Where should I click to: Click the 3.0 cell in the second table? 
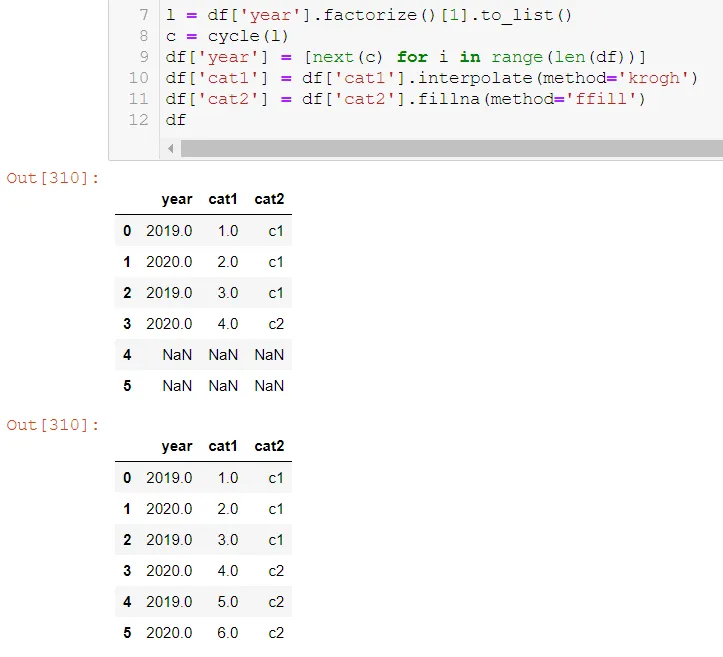click(228, 540)
